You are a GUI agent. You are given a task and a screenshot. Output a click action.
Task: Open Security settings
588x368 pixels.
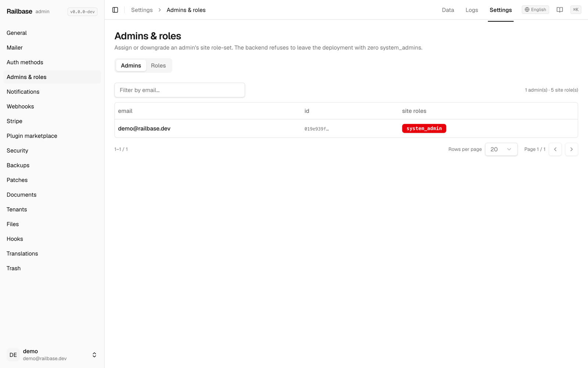(52, 151)
